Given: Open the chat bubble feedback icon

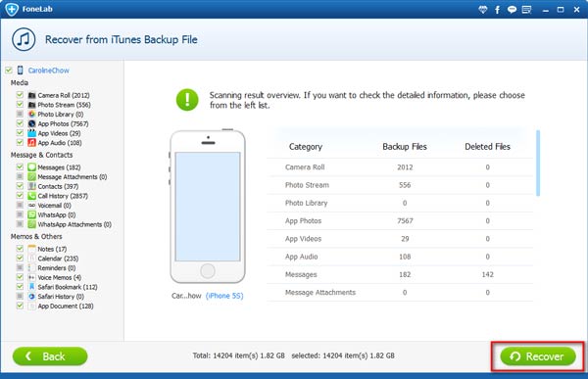Looking at the screenshot, I should [512, 10].
